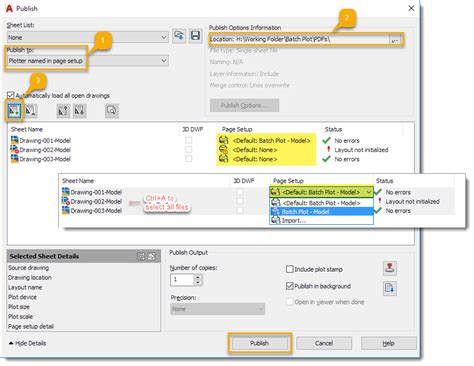The width and height of the screenshot is (474, 366).
Task: Click Drawing-003-Model sheet icon in main list
Action: [15, 159]
